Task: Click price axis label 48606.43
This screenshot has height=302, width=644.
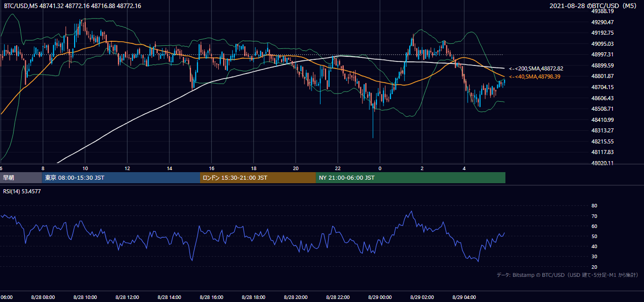Action: (x=602, y=98)
